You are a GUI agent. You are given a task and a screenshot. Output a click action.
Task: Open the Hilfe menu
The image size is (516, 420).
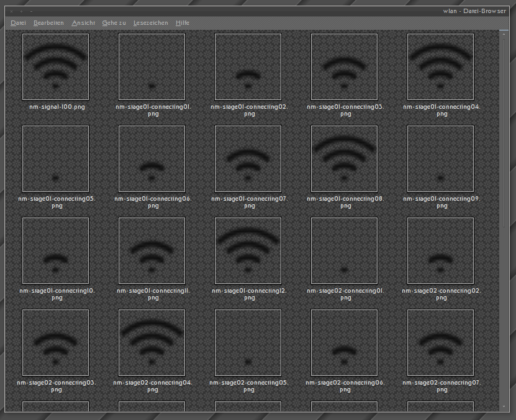(x=183, y=23)
